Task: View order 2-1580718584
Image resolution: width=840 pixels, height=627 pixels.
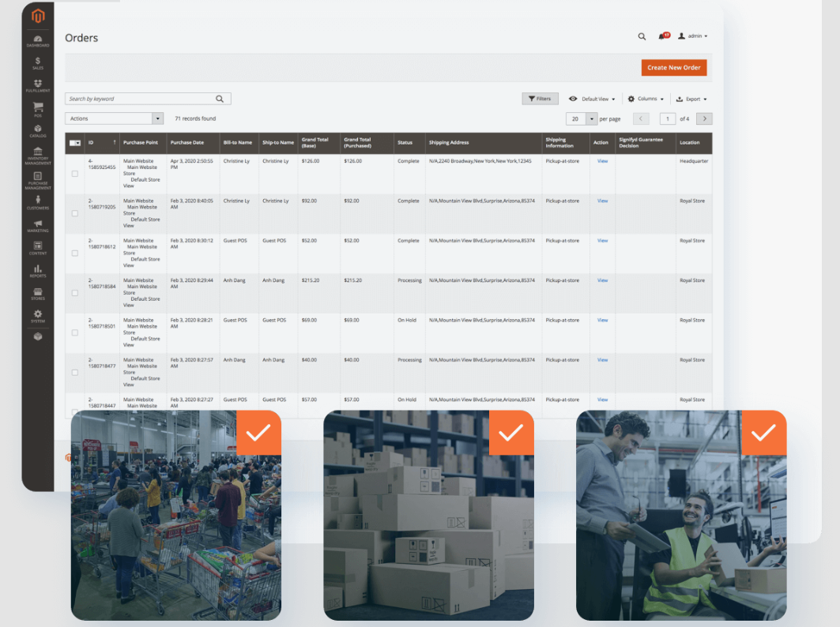Action: [603, 280]
